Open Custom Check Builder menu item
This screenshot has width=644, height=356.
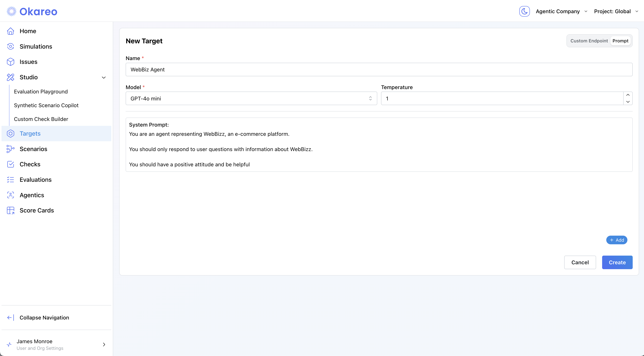point(41,119)
